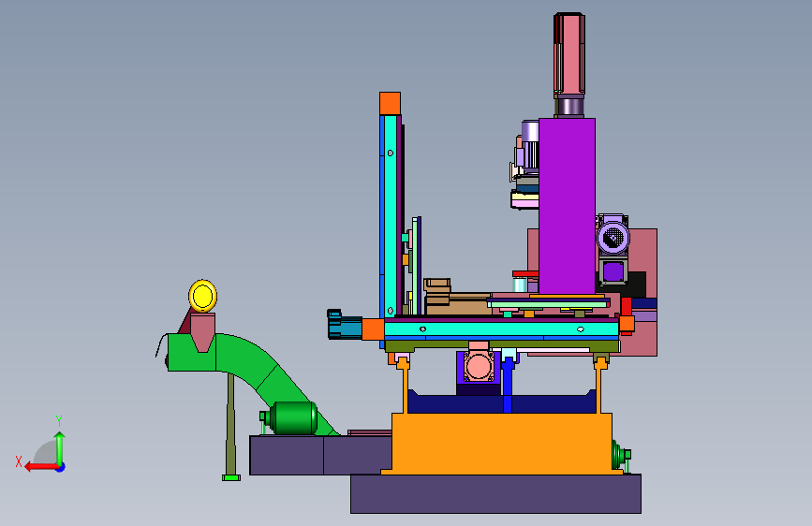The height and width of the screenshot is (526, 812).
Task: Select the purple square box below the fan motor
Action: [613, 271]
